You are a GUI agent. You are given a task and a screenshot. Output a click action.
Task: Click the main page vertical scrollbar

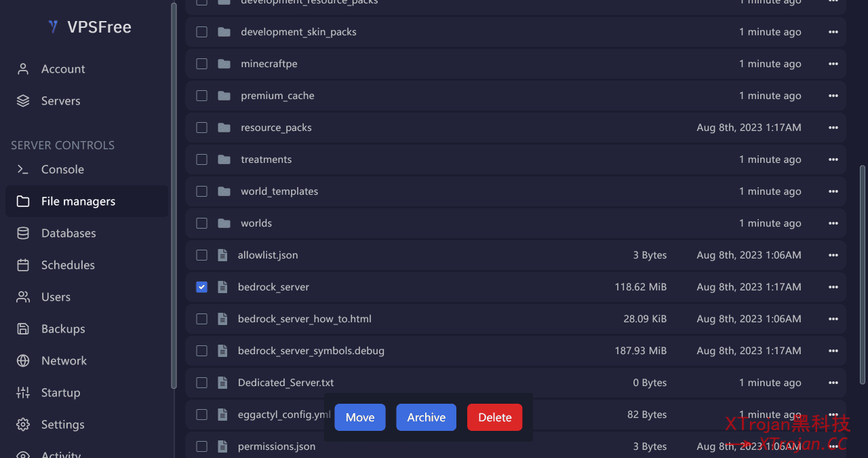[x=863, y=271]
